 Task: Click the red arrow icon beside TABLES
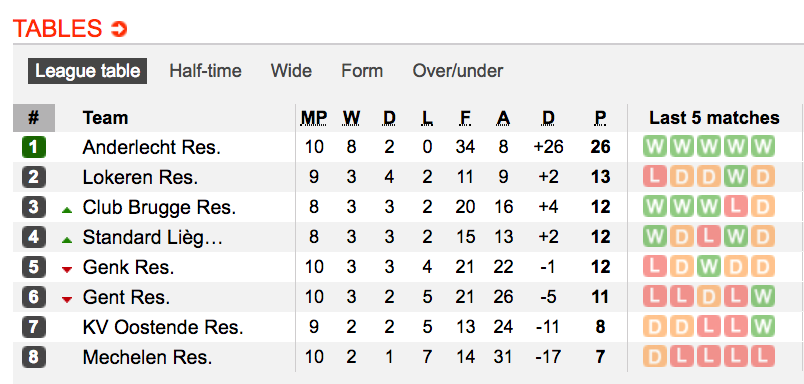click(119, 29)
